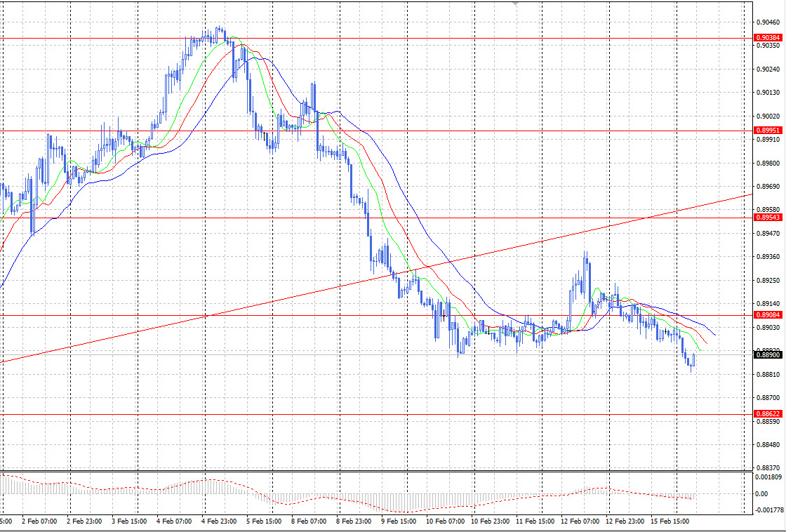786x532 pixels.
Task: Click the 0.88590 price scale value
Action: coord(768,422)
